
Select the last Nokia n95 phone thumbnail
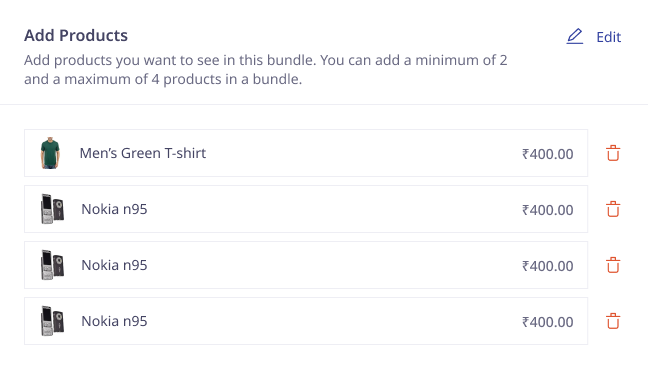point(52,321)
